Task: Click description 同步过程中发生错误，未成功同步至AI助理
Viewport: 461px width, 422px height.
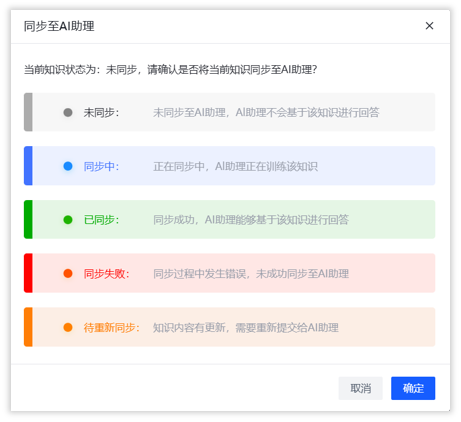Action: click(251, 274)
